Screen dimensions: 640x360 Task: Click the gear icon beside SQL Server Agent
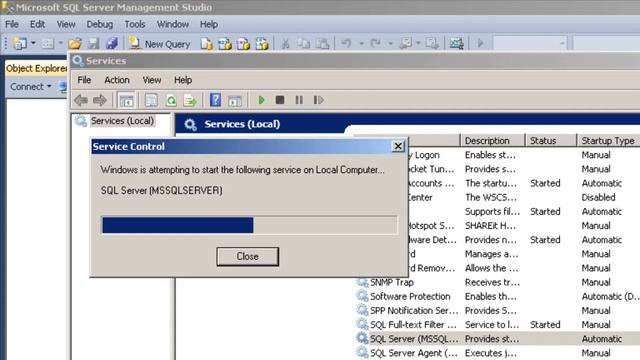tap(362, 352)
